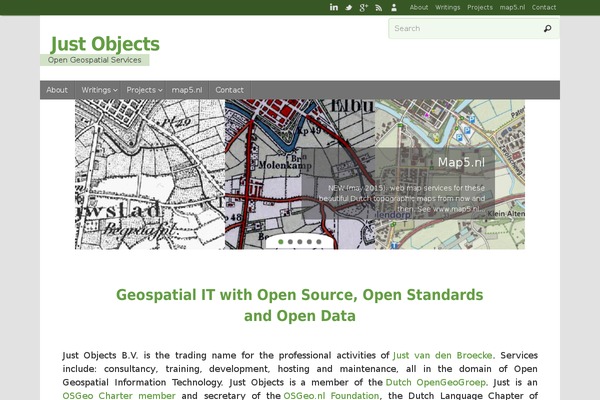Click the search magnifier icon
This screenshot has height=400, width=600.
pos(547,29)
